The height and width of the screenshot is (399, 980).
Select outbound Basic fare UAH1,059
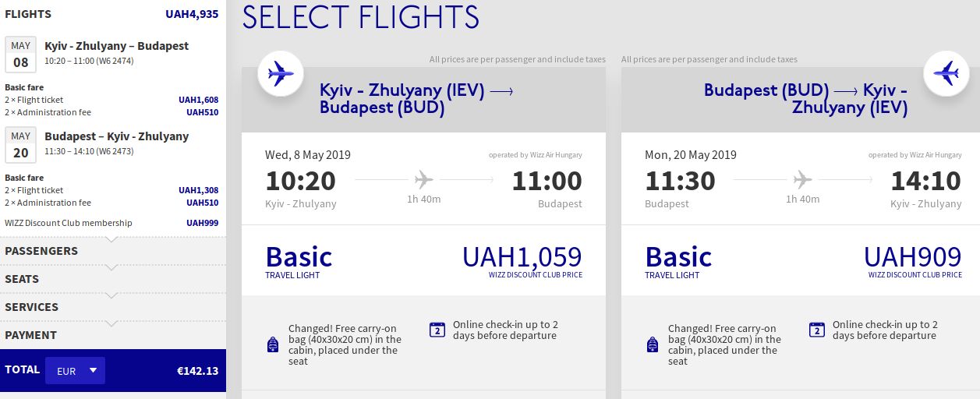(x=423, y=260)
